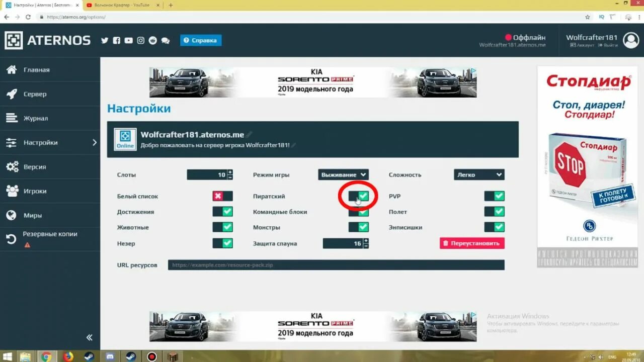Open Миры in the sidebar
Screen dimensions: 644x362
coord(50,215)
